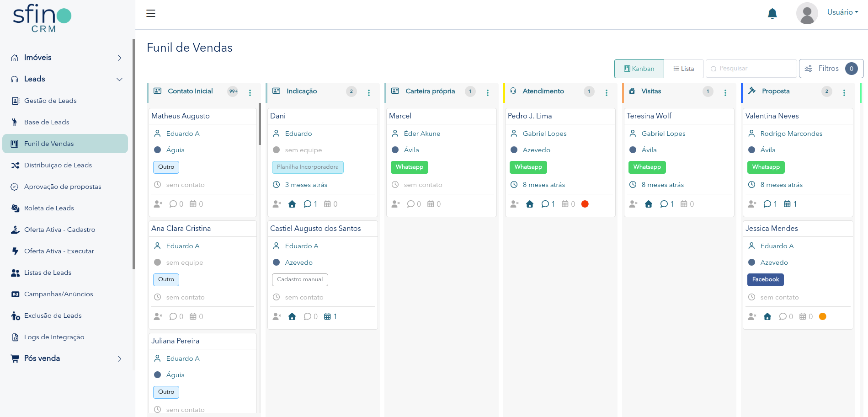This screenshot has width=868, height=417.
Task: Open the Usuário account dropdown
Action: [x=842, y=12]
